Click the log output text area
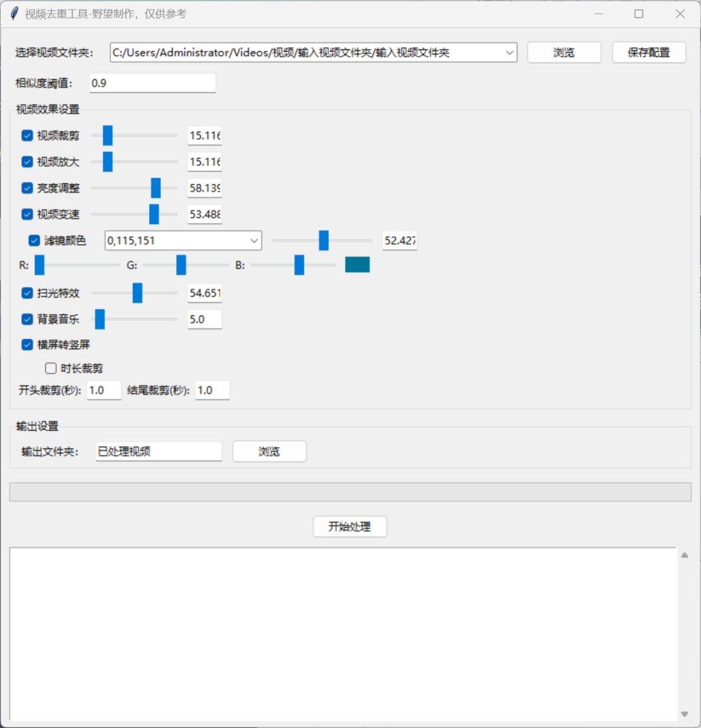 click(x=343, y=634)
